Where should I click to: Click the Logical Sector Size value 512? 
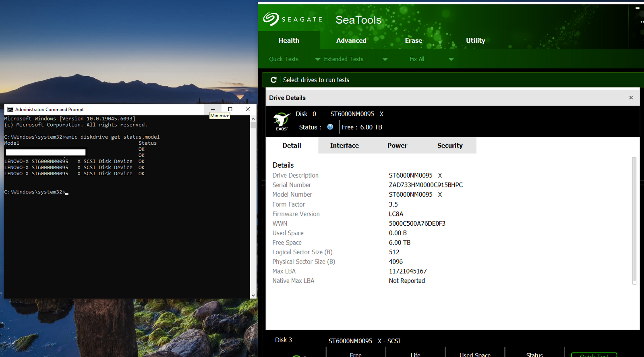coord(394,252)
